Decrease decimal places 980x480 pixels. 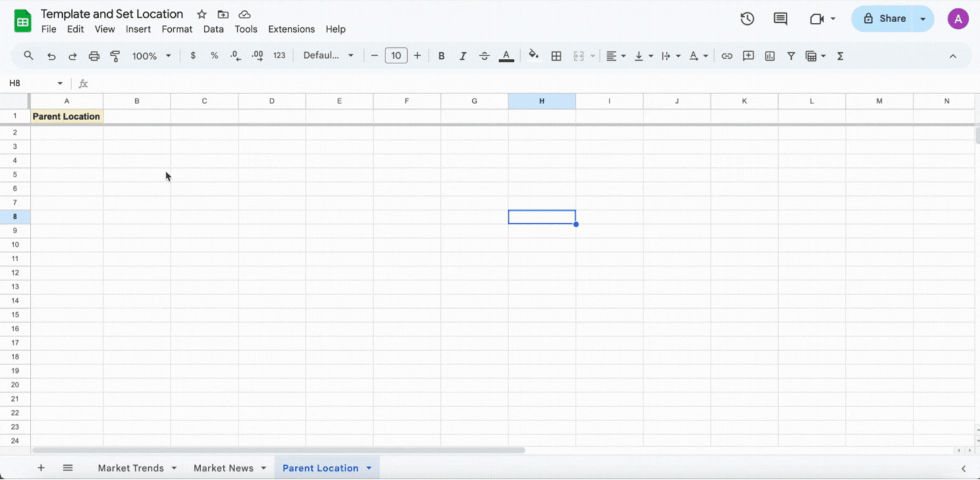pyautogui.click(x=236, y=56)
